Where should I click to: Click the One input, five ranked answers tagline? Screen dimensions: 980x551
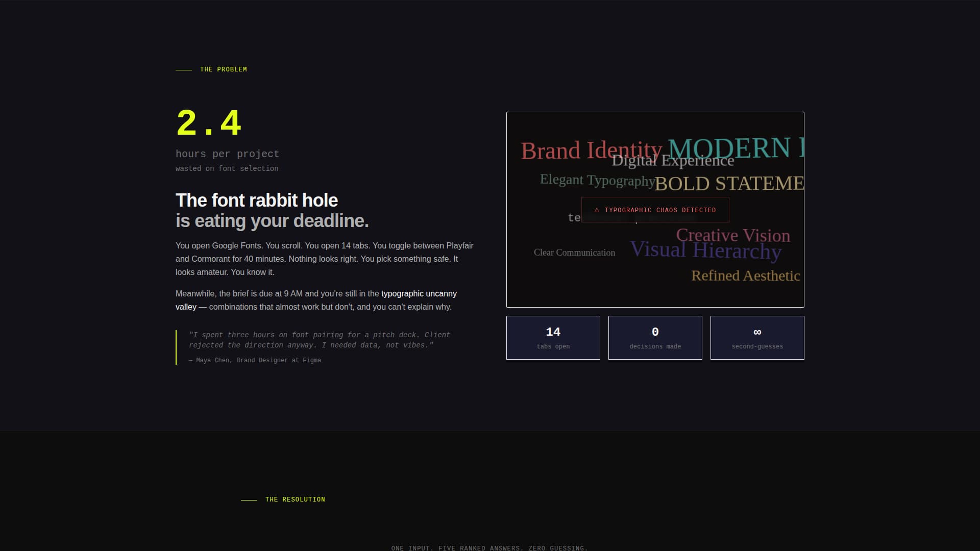point(489,548)
